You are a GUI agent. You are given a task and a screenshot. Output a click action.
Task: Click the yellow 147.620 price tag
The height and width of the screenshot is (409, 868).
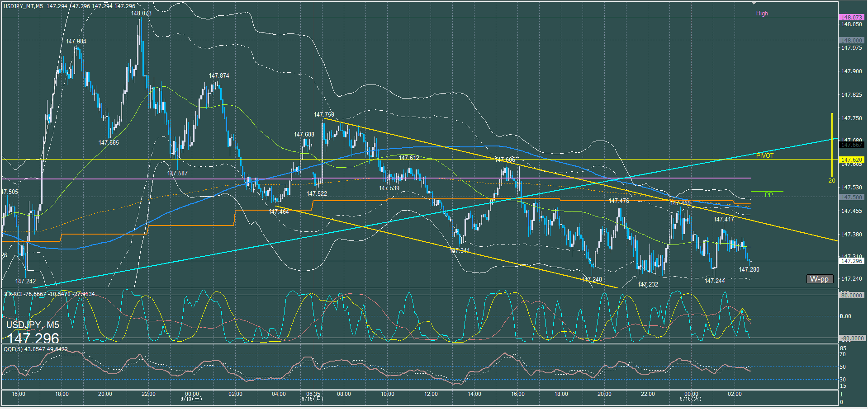coord(851,160)
